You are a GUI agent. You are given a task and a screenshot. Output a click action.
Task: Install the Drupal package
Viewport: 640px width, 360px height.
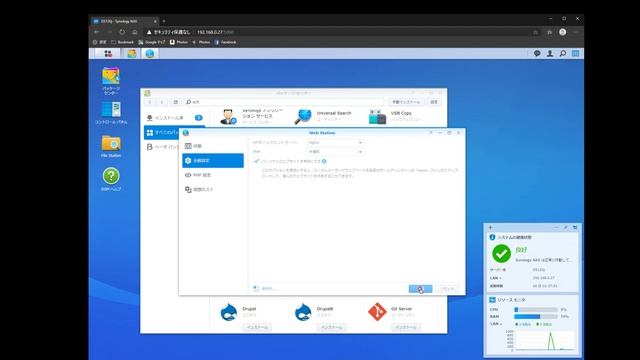click(257, 327)
